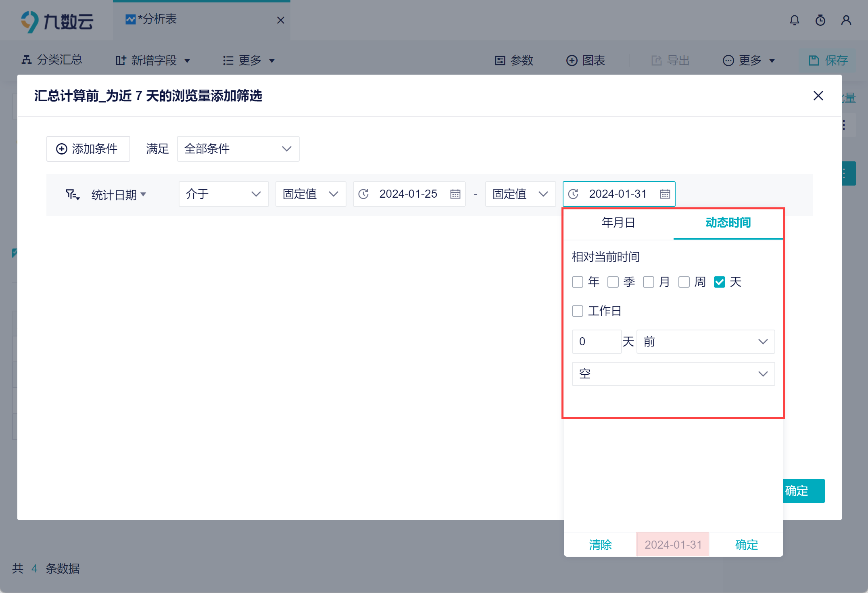868x593 pixels.
Task: Open the user profile icon
Action: click(x=846, y=20)
